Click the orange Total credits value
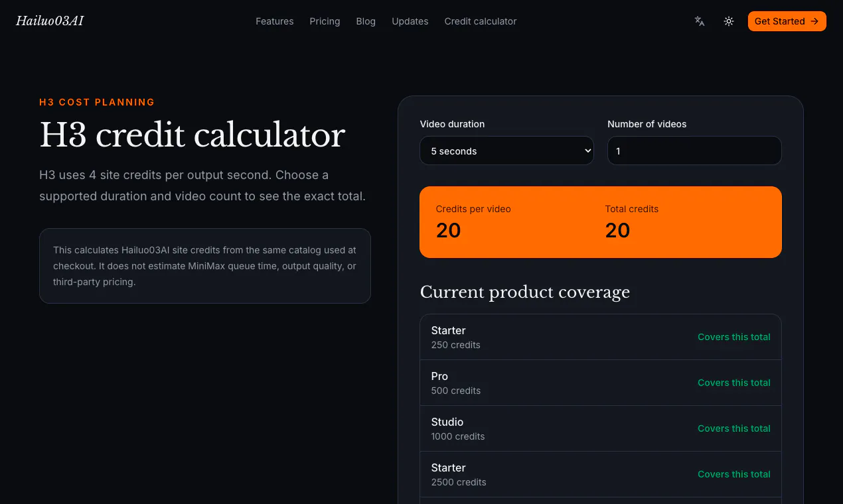 617,230
